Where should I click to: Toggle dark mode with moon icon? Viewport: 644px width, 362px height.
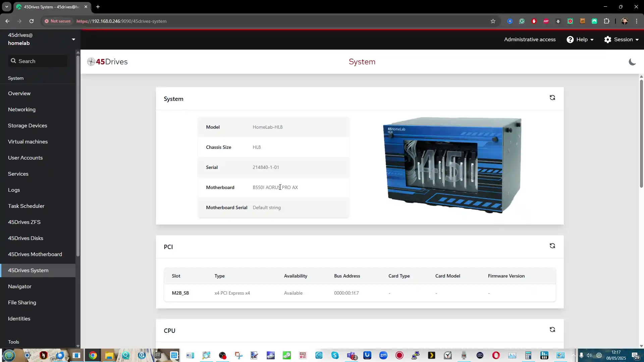click(x=632, y=62)
